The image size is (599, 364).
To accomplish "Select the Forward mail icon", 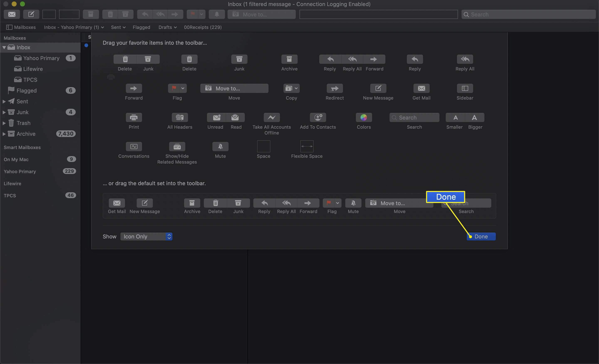I will click(134, 88).
